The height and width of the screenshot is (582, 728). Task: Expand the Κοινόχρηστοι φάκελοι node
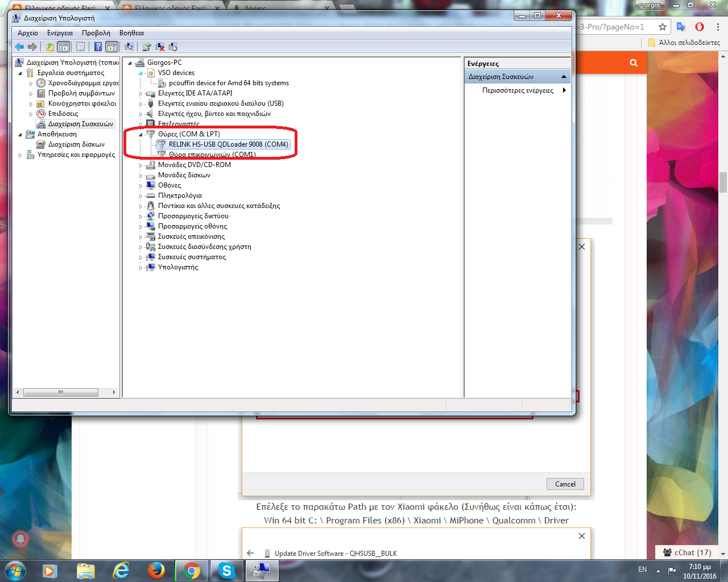pyautogui.click(x=31, y=103)
